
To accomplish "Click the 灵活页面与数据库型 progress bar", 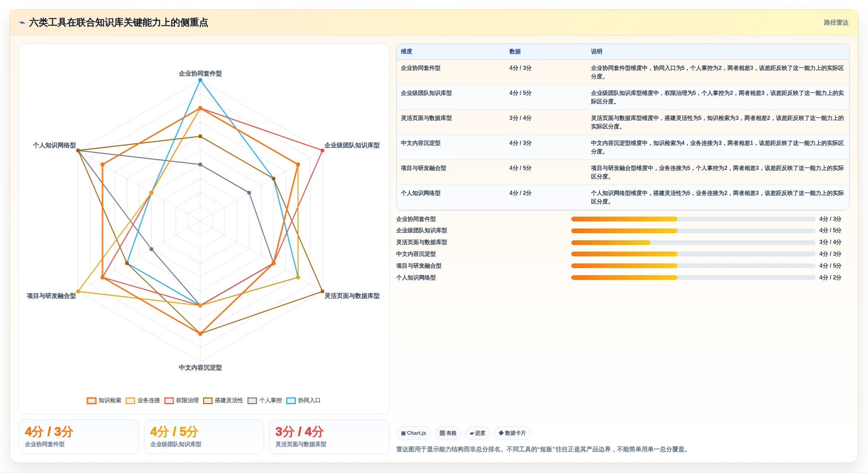I will 693,243.
